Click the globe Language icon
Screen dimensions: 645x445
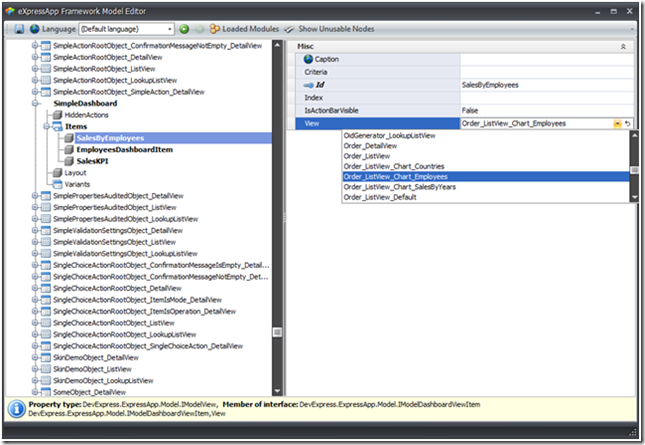tap(35, 29)
